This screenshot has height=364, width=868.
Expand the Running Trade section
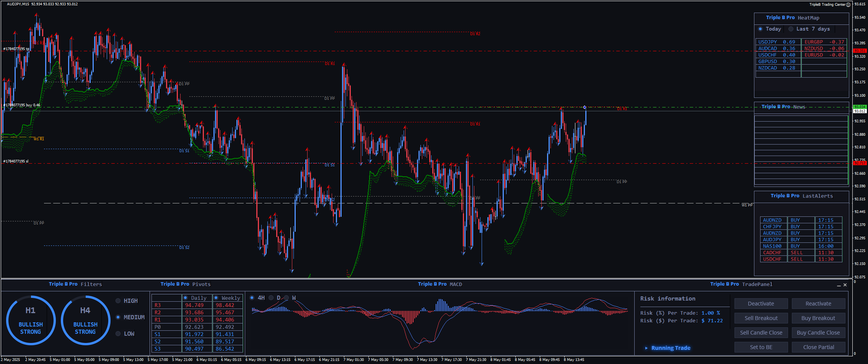647,348
